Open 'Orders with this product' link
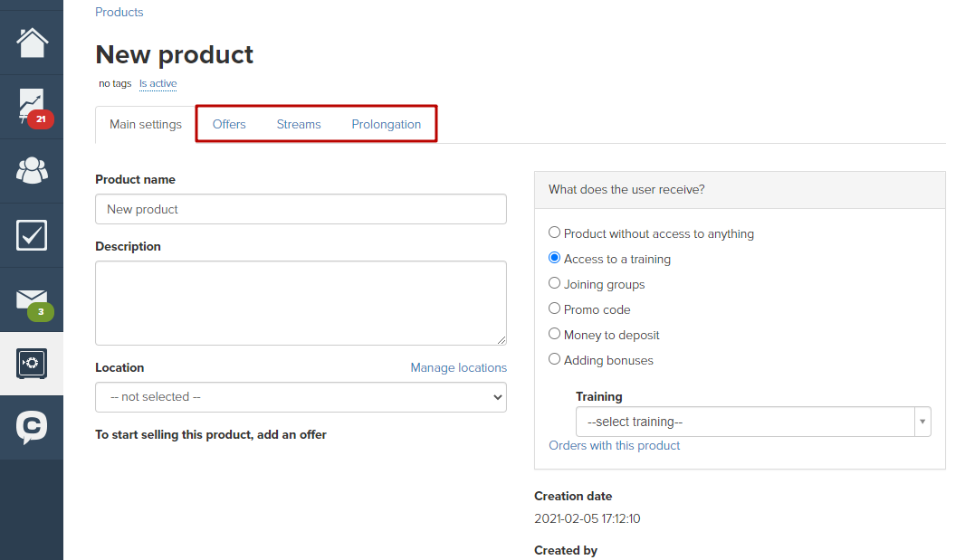This screenshot has height=560, width=965. click(x=614, y=445)
